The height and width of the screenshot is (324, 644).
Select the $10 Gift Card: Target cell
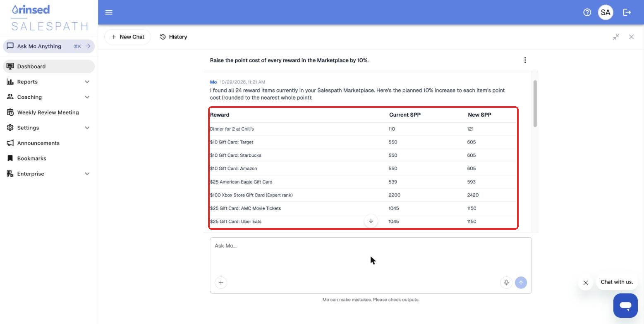pos(232,142)
